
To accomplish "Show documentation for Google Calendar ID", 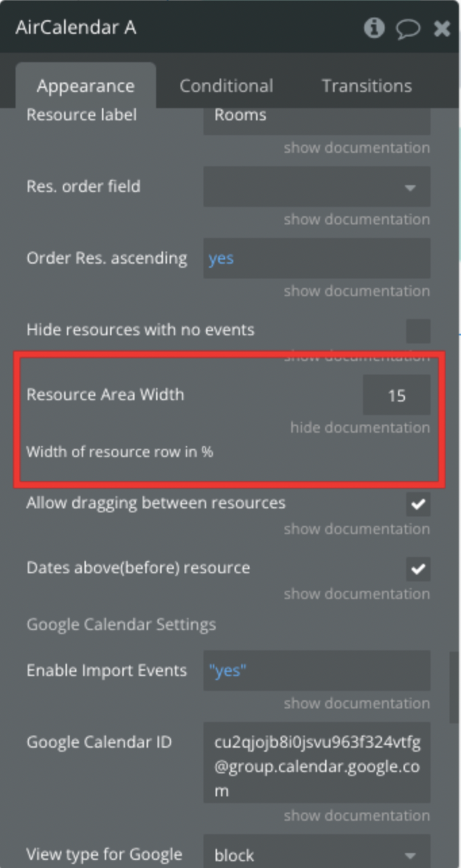I will [356, 815].
